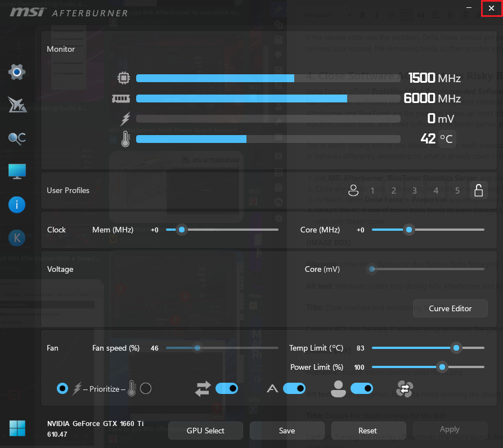
Task: Click the Power Limit value 100
Action: [x=359, y=367]
